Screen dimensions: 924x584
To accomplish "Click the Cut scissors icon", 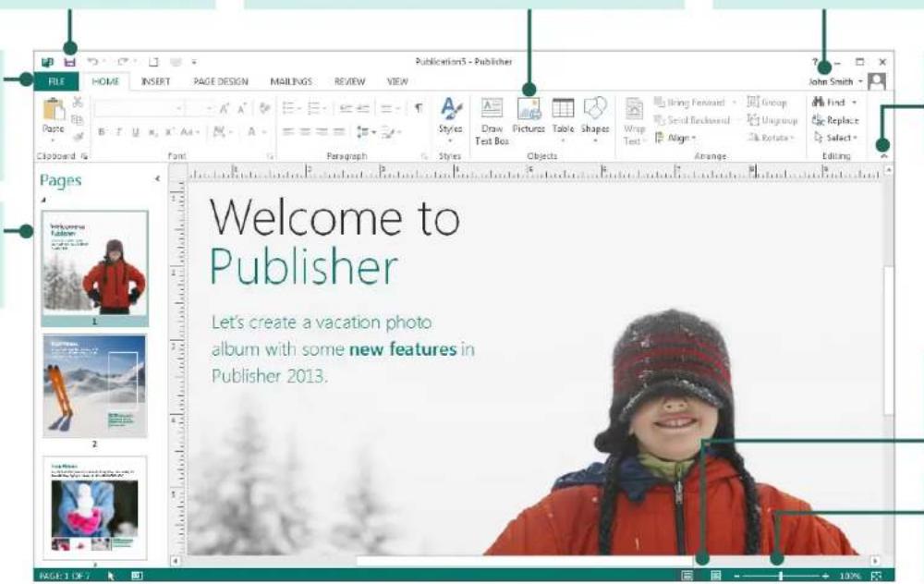I will point(78,103).
